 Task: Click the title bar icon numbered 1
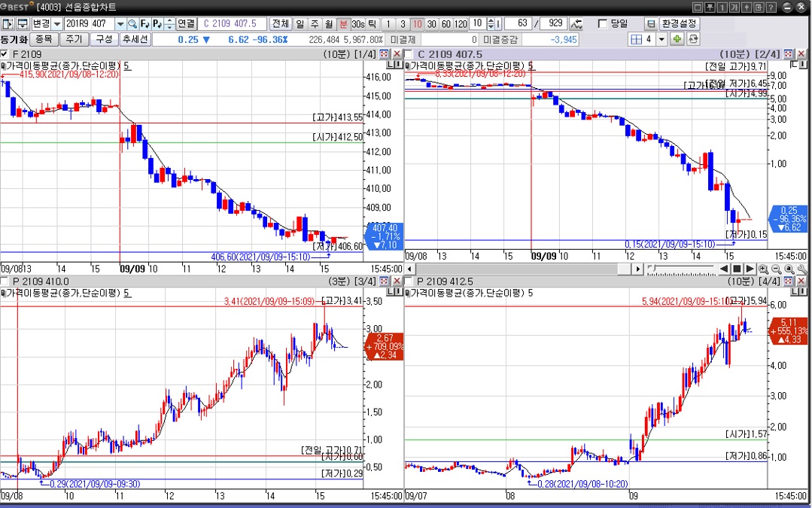tap(722, 8)
